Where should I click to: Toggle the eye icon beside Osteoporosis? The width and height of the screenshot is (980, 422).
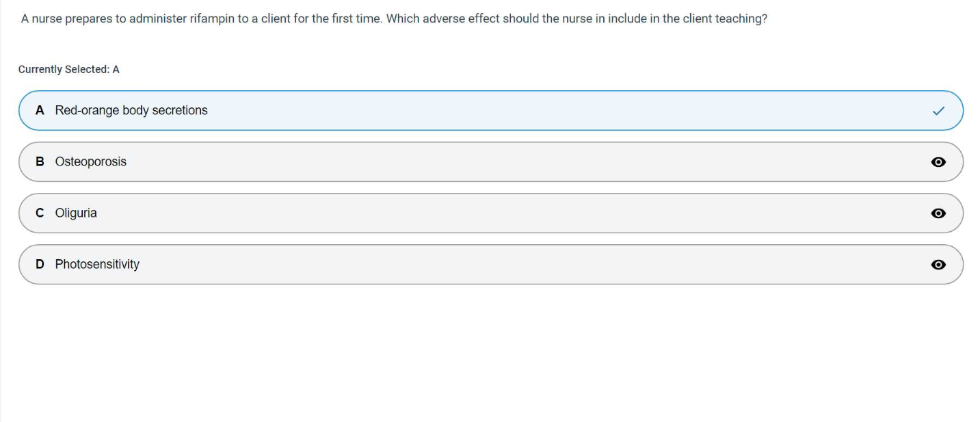tap(938, 162)
